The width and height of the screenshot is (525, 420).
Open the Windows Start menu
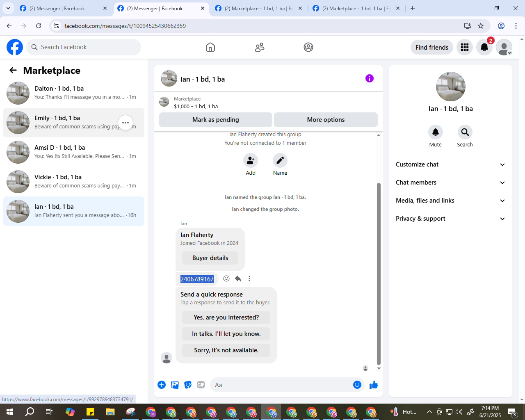[x=10, y=412]
